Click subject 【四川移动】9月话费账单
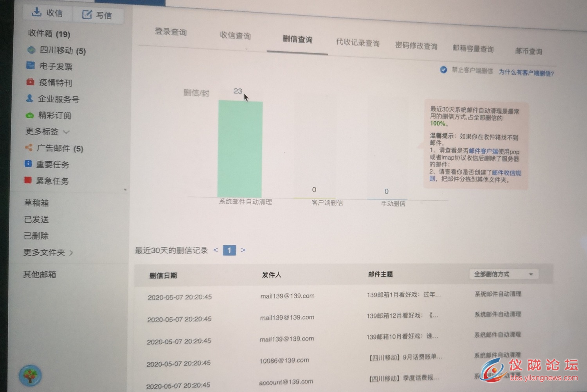Screen dimensions: 587x392 [x=405, y=357]
